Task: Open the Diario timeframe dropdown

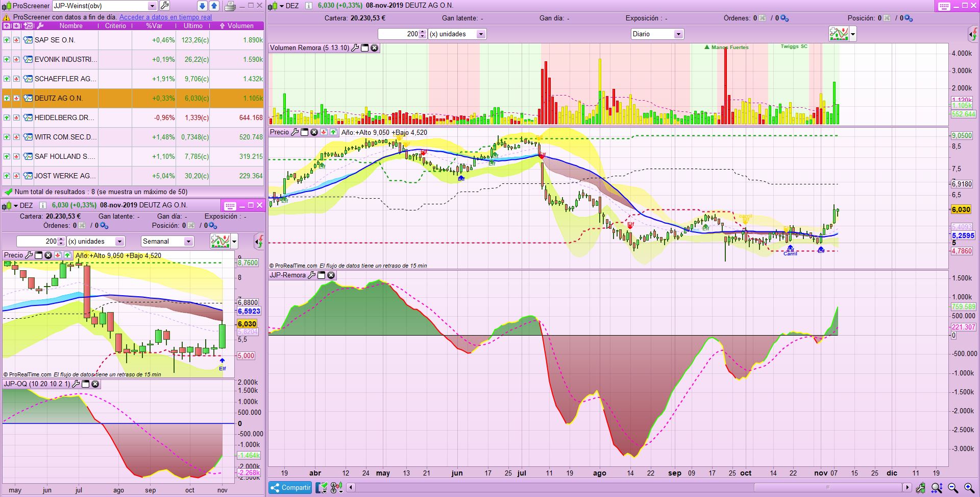Action: [x=678, y=34]
